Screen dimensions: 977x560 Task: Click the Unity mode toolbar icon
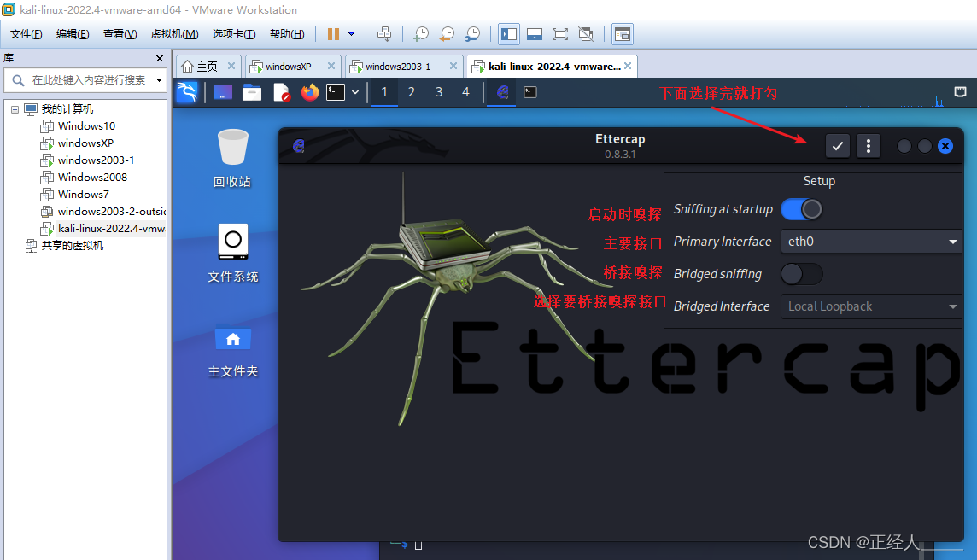[x=586, y=33]
